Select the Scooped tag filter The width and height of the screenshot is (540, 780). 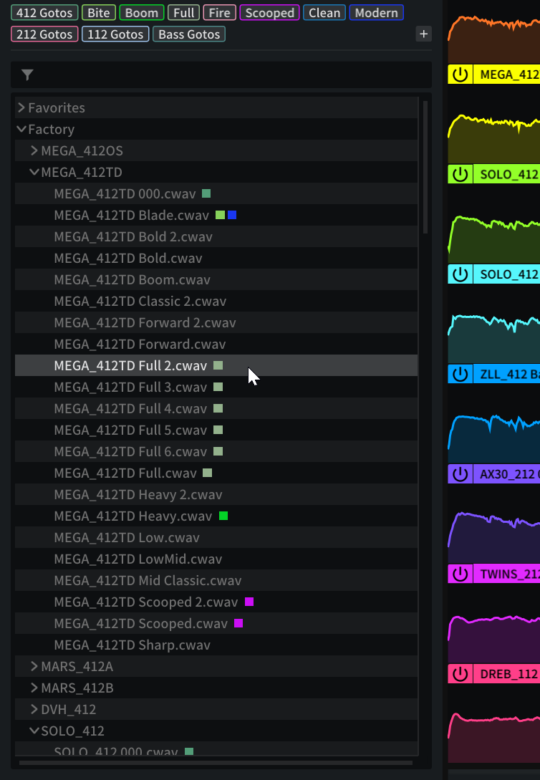coord(270,12)
